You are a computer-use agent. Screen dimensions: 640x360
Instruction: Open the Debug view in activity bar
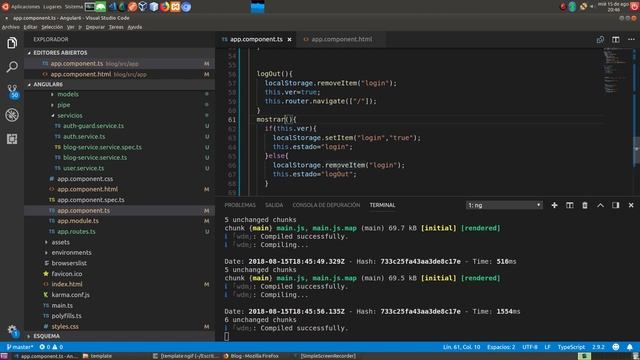[12, 115]
